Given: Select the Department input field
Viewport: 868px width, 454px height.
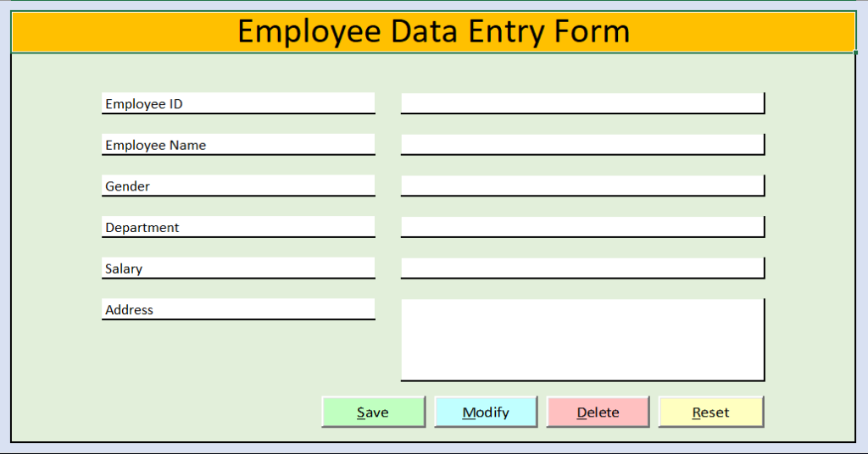Looking at the screenshot, I should pyautogui.click(x=583, y=227).
